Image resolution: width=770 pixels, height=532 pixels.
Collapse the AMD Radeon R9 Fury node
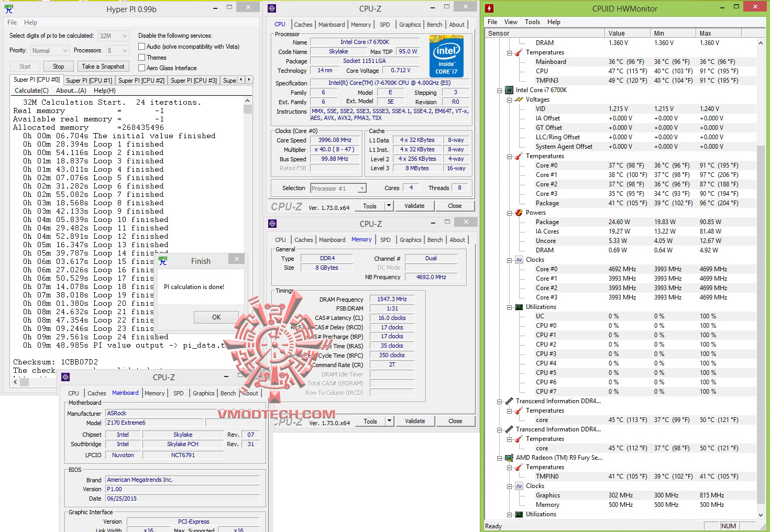pyautogui.click(x=499, y=458)
